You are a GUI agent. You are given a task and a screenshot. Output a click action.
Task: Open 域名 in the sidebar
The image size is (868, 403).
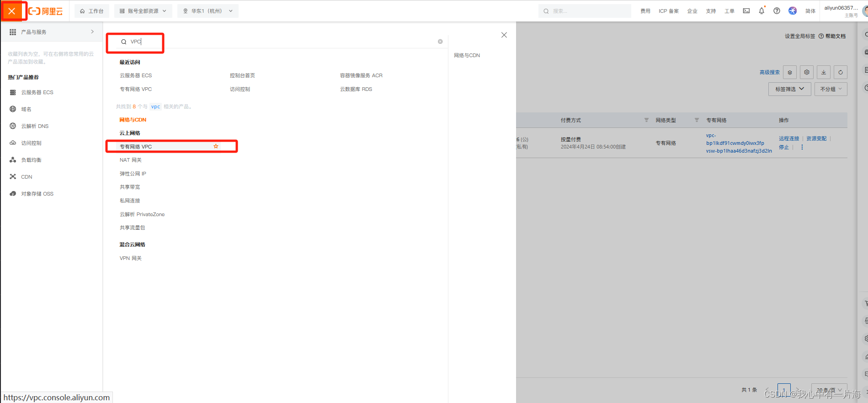(x=26, y=109)
